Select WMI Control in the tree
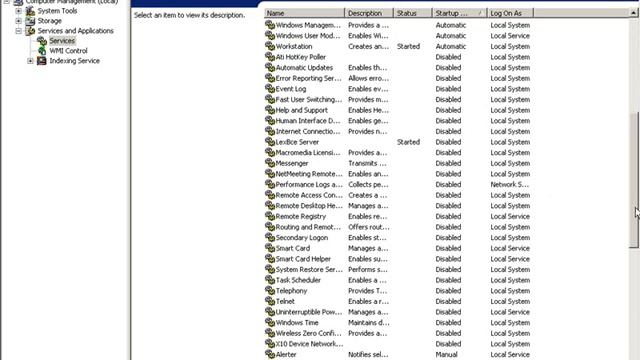640x360 pixels. [x=68, y=51]
